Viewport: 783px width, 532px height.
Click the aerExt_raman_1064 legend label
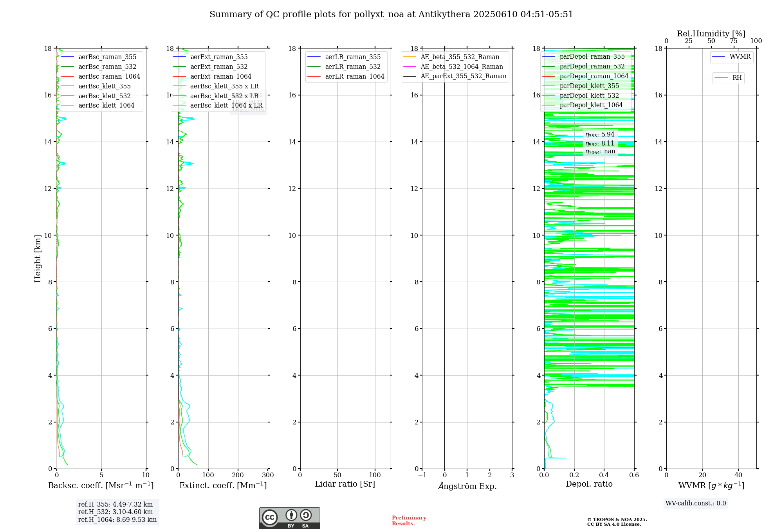[x=221, y=77]
